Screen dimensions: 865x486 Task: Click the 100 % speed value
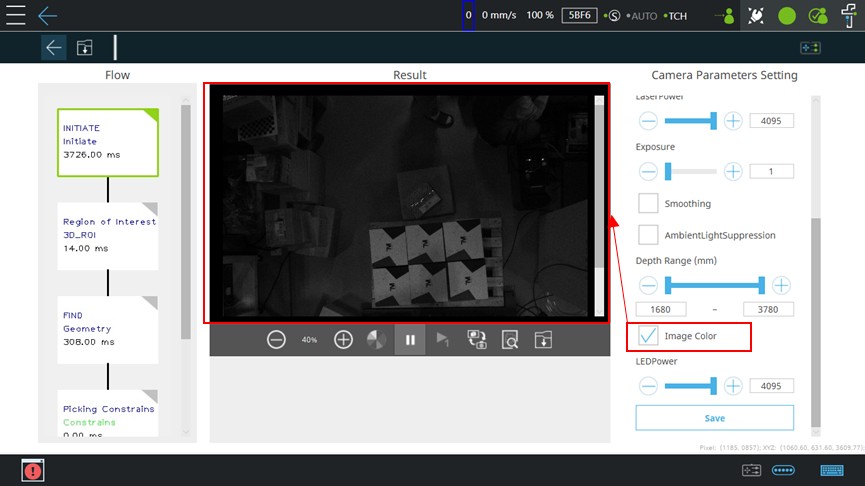pos(540,15)
